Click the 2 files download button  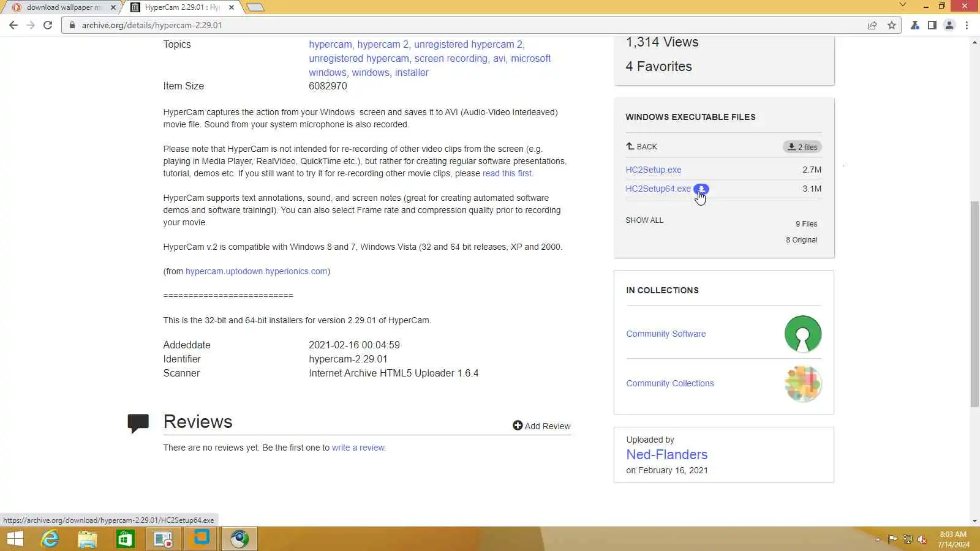(802, 147)
